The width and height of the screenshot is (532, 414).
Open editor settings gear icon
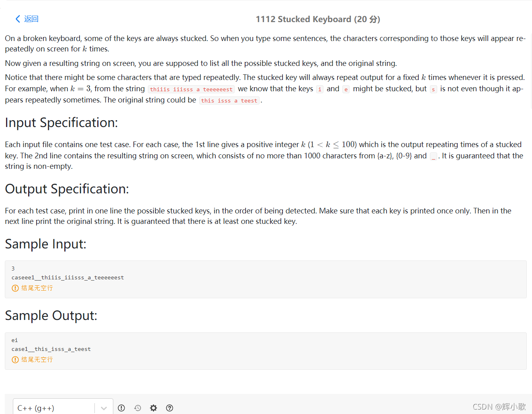[153, 408]
